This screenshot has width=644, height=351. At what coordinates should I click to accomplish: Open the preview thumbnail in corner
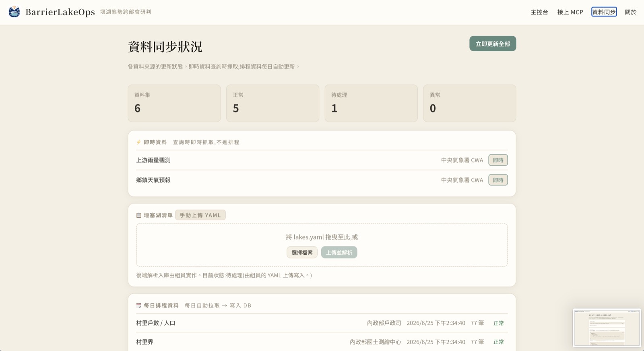pyautogui.click(x=607, y=328)
